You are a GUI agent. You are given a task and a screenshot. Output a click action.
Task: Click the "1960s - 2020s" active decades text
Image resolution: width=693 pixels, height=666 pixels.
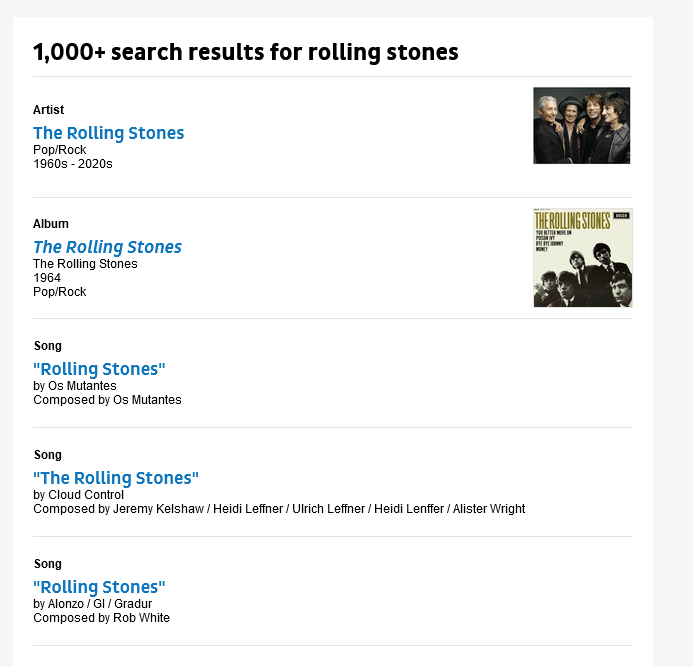click(x=73, y=164)
